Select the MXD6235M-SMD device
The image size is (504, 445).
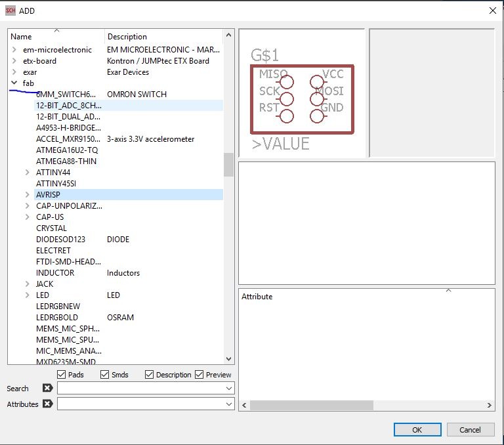[66, 362]
